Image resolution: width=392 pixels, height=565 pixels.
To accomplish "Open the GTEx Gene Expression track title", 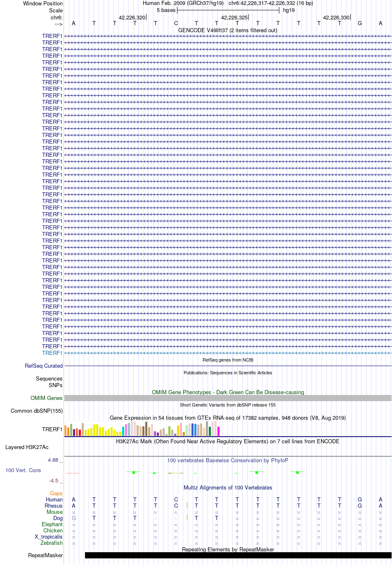I will point(228,418).
